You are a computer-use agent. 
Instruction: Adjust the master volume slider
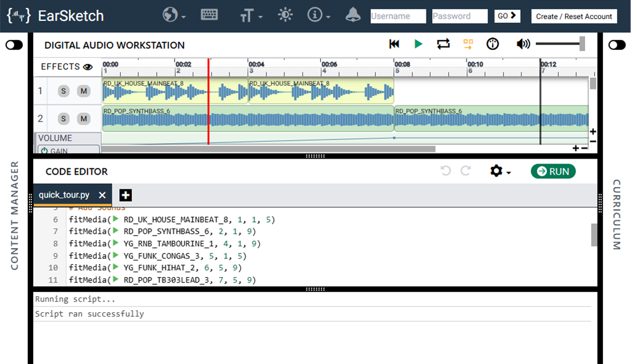[560, 44]
